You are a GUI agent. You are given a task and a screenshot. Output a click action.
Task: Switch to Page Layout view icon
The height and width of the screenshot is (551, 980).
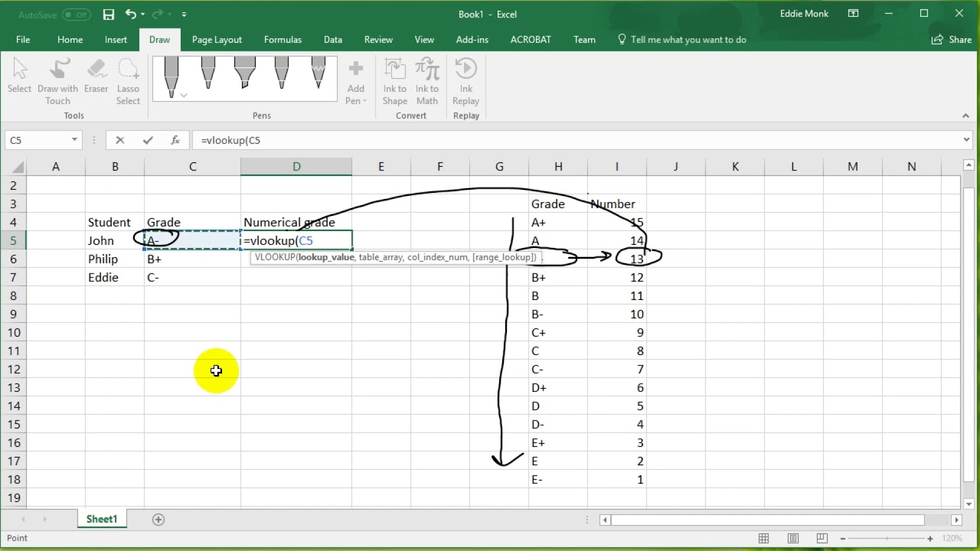click(793, 539)
